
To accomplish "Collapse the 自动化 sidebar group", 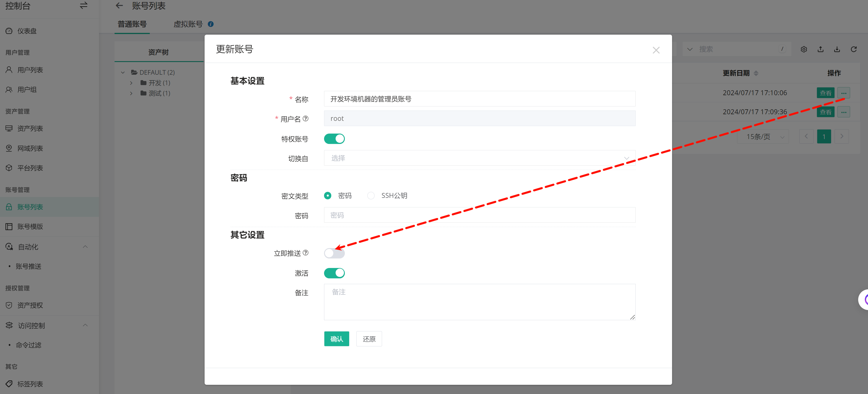I will point(85,247).
